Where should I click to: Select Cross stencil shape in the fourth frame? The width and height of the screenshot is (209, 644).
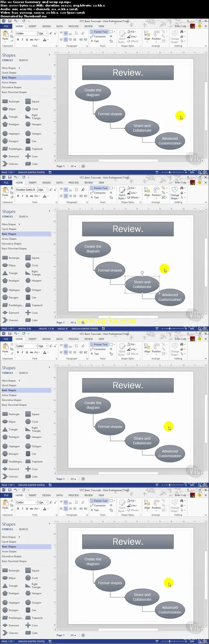pyautogui.click(x=31, y=625)
